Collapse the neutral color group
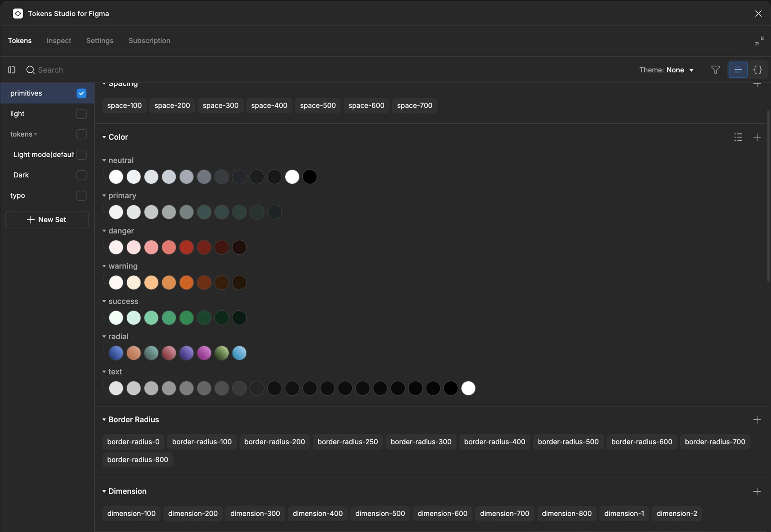This screenshot has height=532, width=771. 104,160
